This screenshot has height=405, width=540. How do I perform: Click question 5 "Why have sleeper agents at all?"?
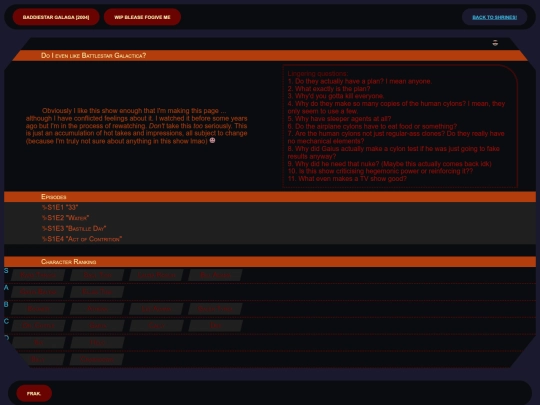339,119
